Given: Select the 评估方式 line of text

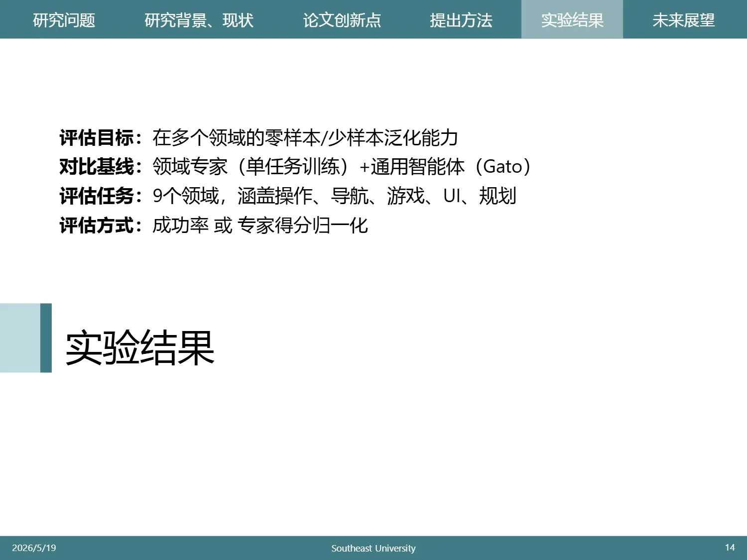Looking at the screenshot, I should [x=214, y=225].
